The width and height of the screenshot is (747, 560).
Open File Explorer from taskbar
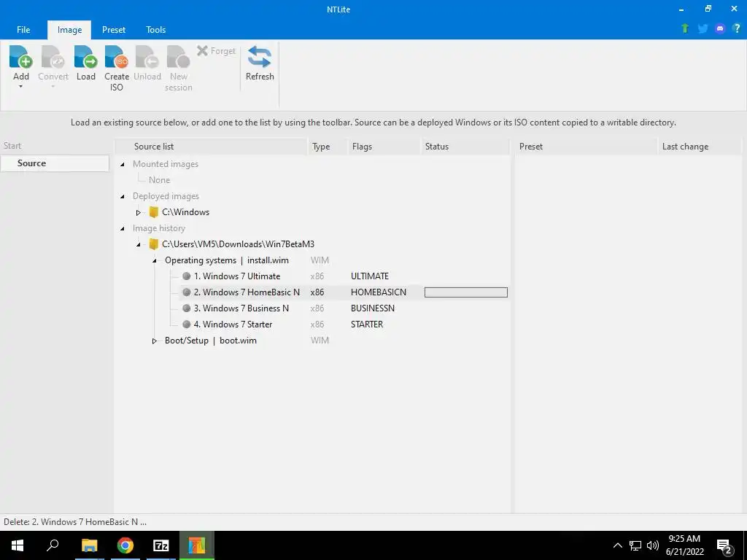click(x=89, y=545)
